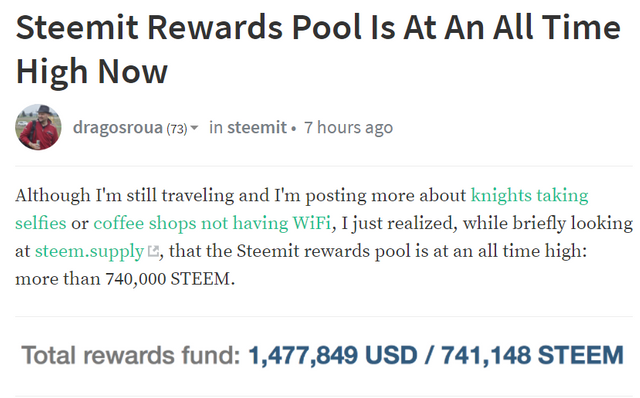
Task: Click the green word "selfies"
Action: click(41, 223)
